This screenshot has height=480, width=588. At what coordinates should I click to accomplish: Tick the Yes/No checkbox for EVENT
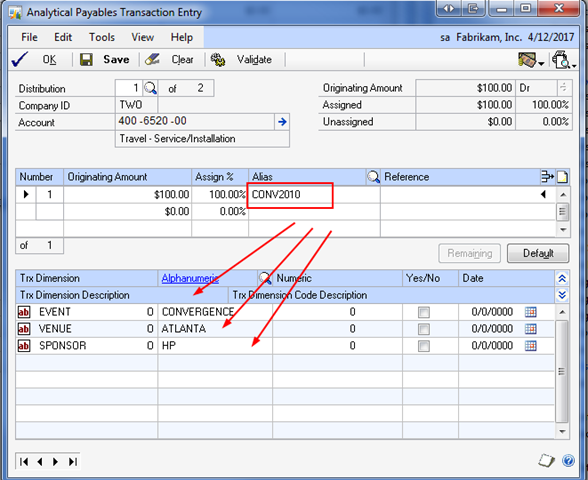424,312
